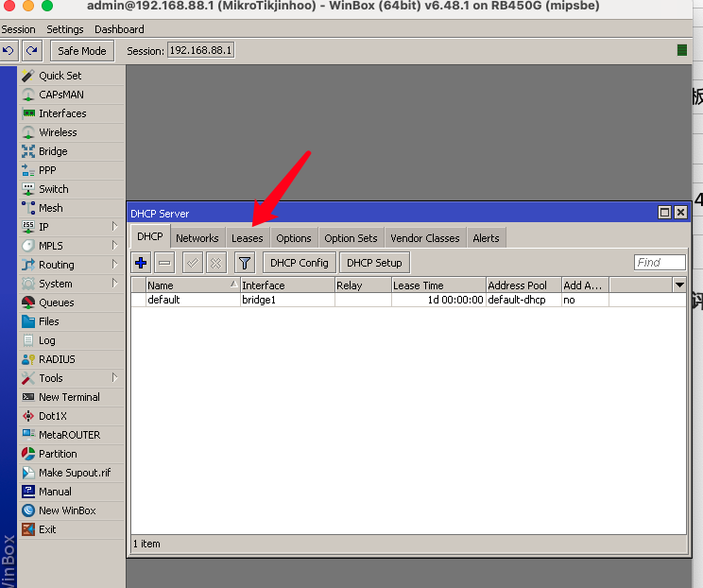Switch to Leases tab
The width and height of the screenshot is (703, 588).
tap(247, 238)
